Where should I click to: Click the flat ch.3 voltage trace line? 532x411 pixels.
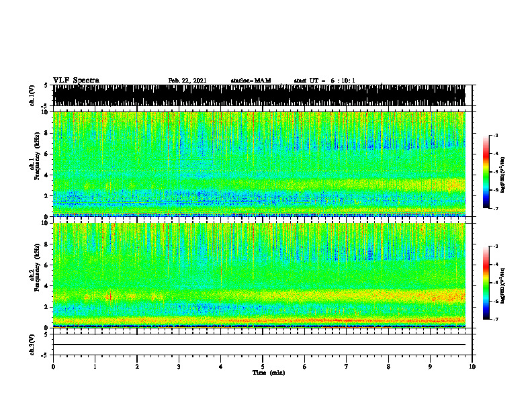[259, 345]
